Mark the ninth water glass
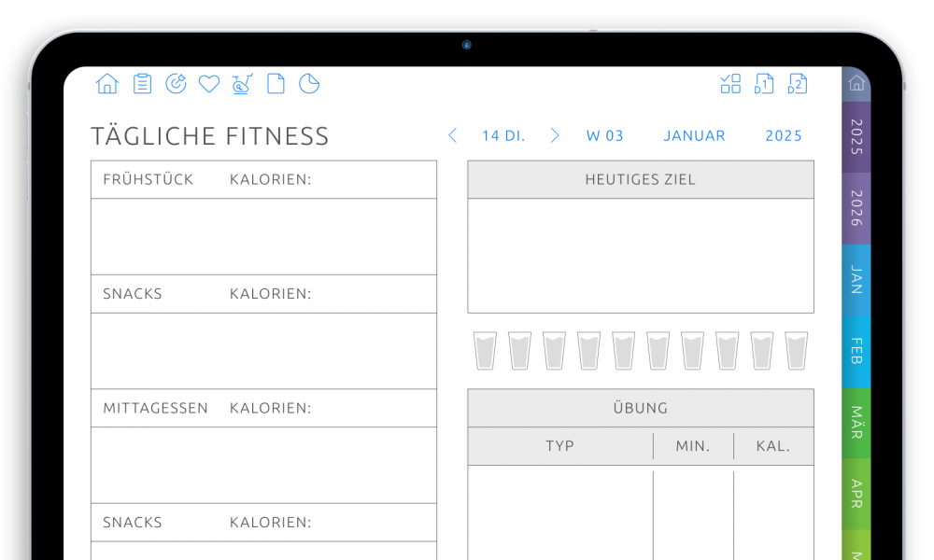Image resolution: width=934 pixels, height=560 pixels. tap(762, 351)
